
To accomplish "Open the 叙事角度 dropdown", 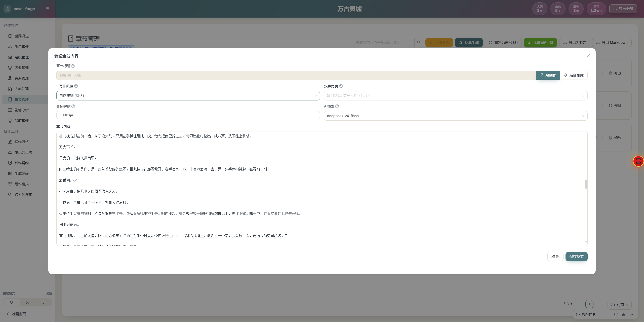I will 456,96.
